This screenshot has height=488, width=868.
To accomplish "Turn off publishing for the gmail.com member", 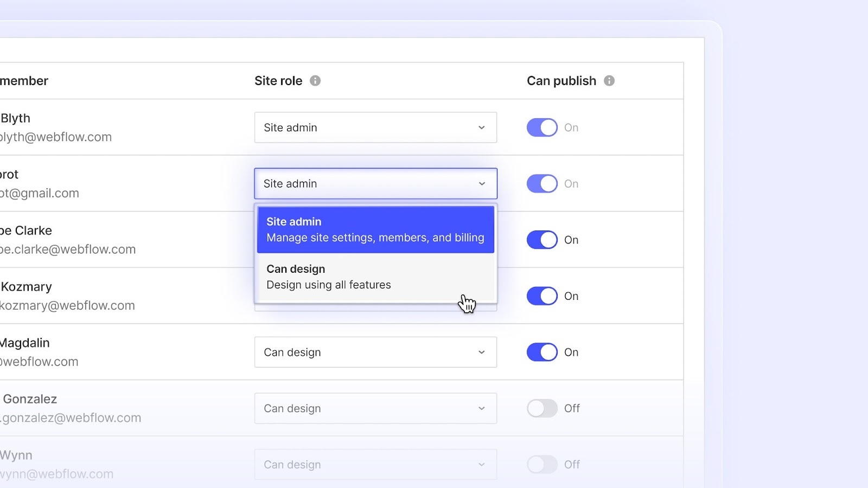I will pos(541,183).
